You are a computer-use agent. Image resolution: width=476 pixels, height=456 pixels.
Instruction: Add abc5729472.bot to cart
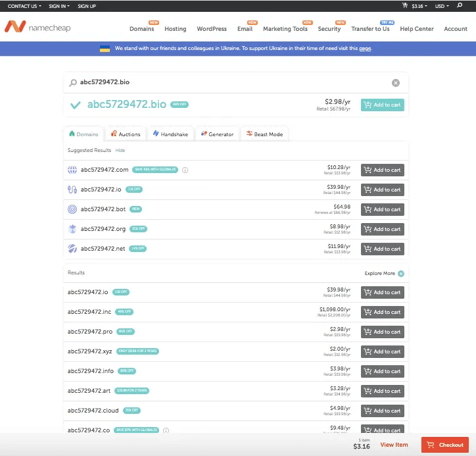(382, 210)
